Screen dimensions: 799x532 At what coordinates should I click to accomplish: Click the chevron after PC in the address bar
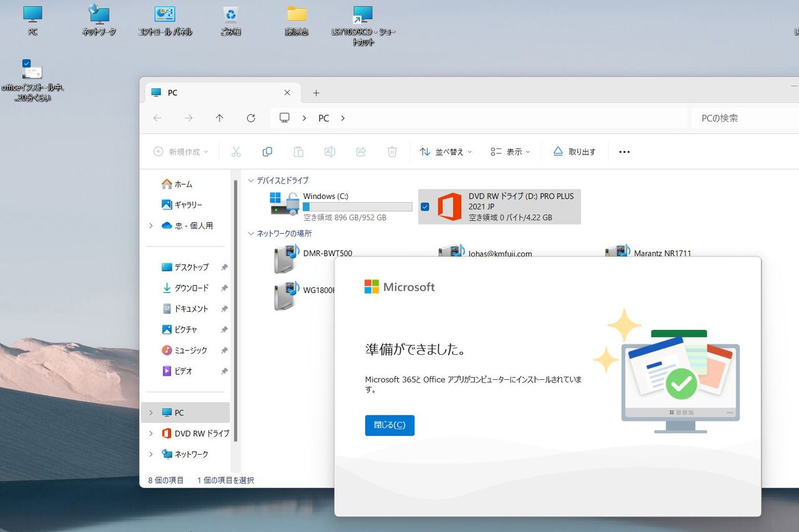pyautogui.click(x=343, y=118)
